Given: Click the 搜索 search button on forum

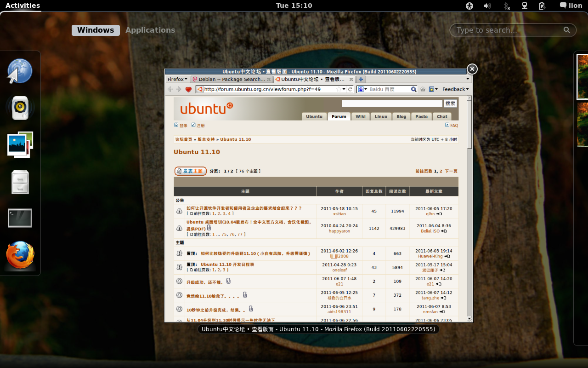Looking at the screenshot, I should click(451, 103).
